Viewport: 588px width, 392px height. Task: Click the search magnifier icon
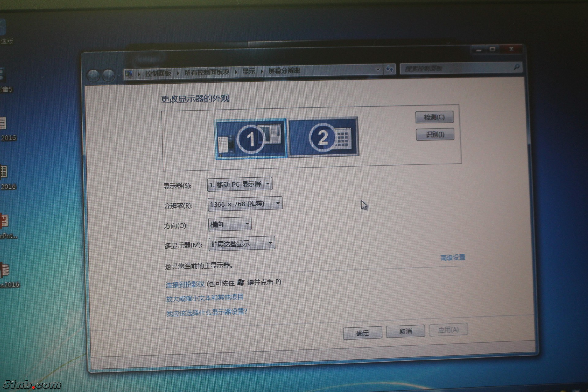(516, 67)
